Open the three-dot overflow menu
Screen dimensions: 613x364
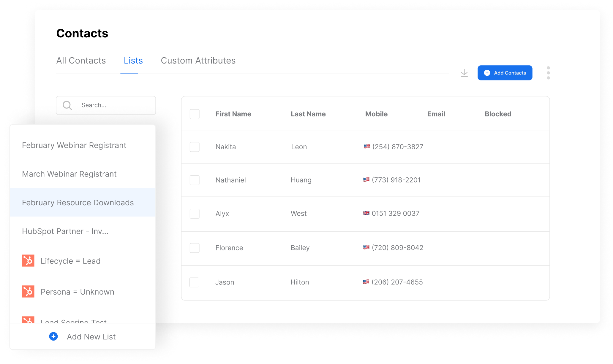tap(548, 73)
